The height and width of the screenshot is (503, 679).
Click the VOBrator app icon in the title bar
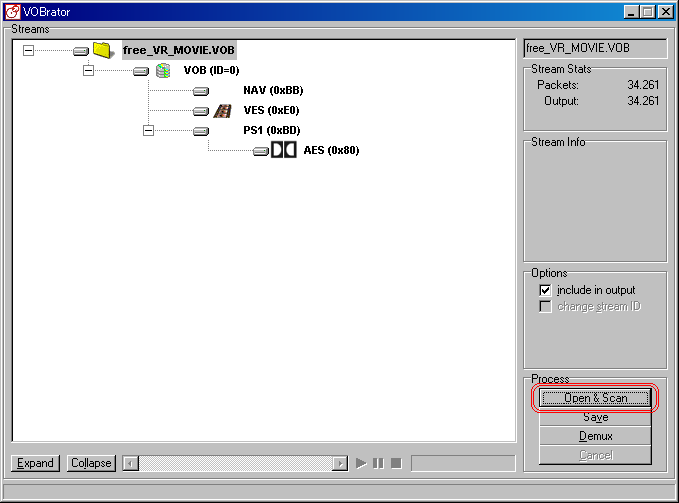pos(13,12)
